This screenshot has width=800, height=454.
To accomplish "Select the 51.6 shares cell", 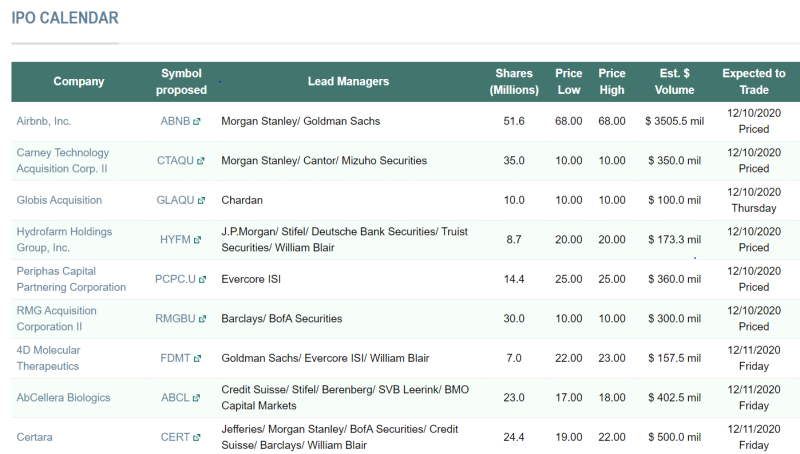I will coord(514,121).
